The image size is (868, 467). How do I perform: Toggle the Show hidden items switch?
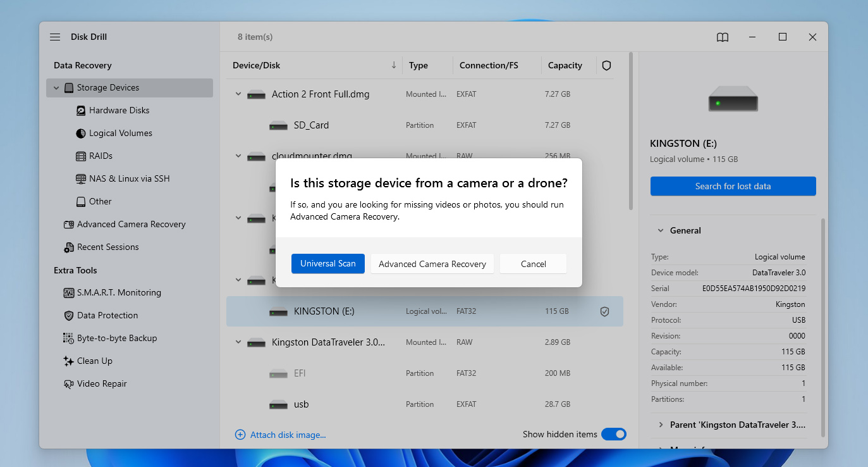click(x=613, y=434)
